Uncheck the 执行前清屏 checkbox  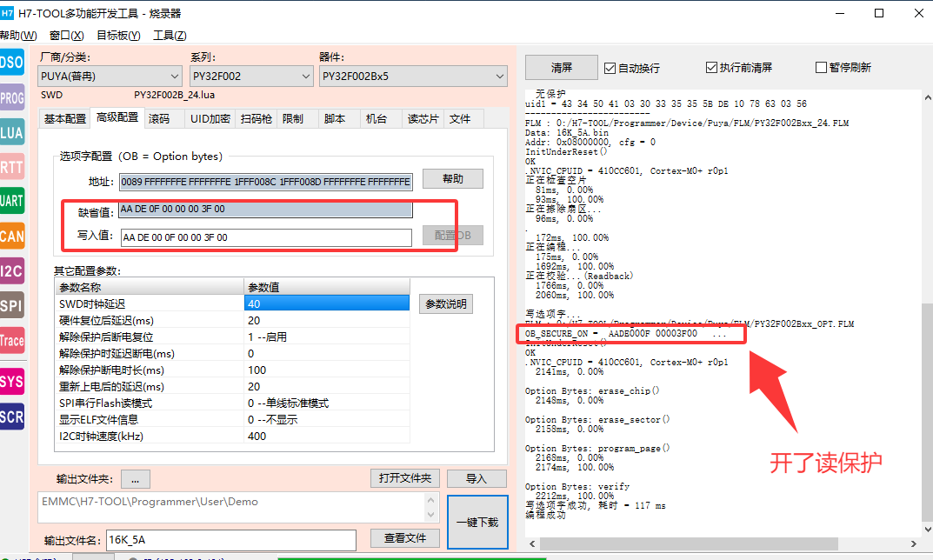pyautogui.click(x=713, y=68)
